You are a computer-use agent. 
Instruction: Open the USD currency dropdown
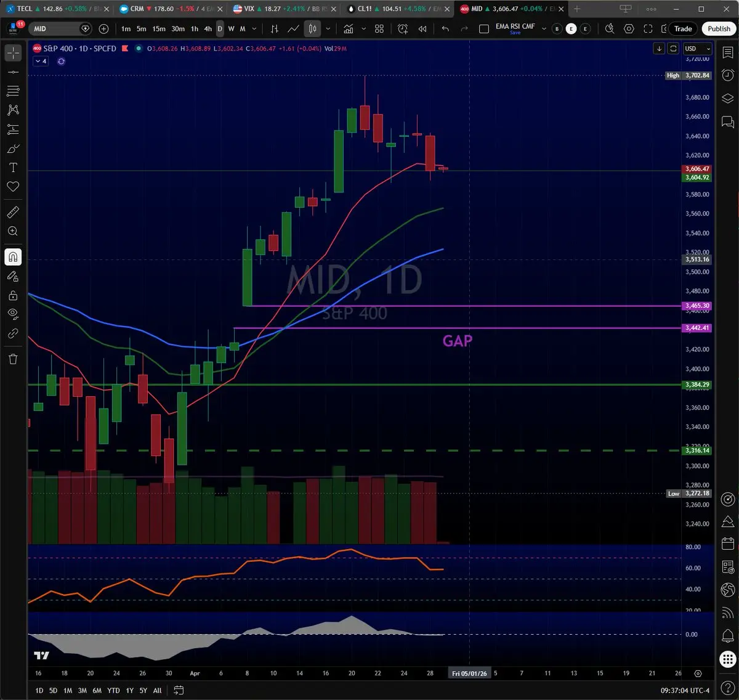(697, 49)
